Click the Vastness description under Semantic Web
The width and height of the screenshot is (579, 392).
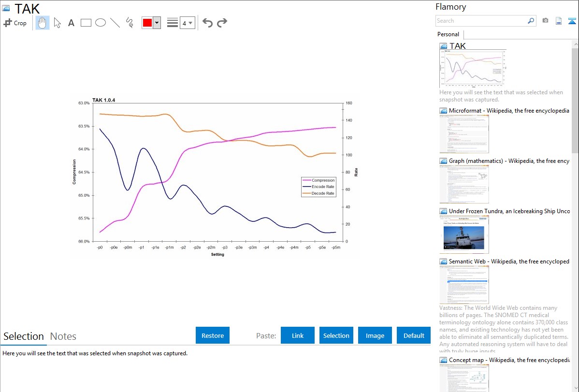click(x=504, y=329)
